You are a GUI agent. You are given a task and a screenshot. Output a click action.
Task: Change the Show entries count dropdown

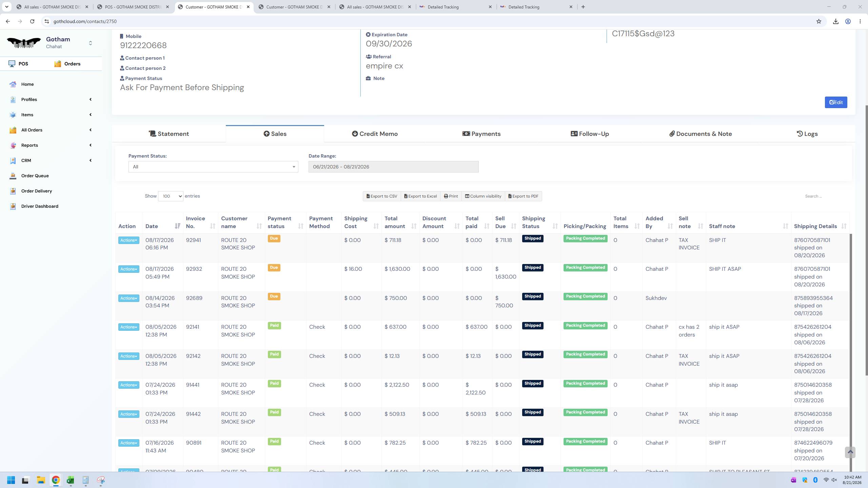[171, 196]
